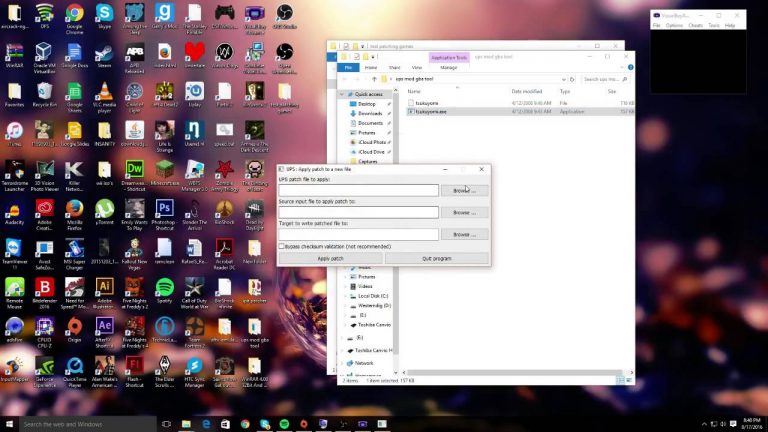Browse for the UPS patch file
Viewport: 768px width, 432px height.
[x=464, y=190]
